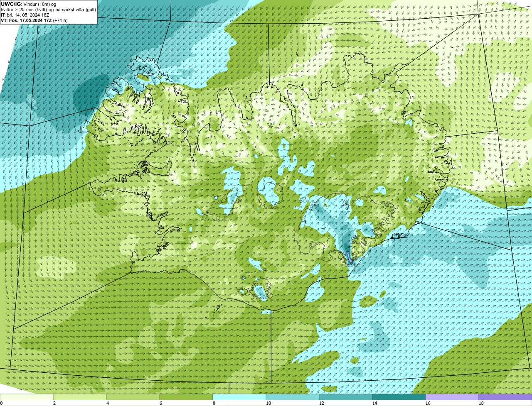Select the purple swatch right of 18
532x406 pixels.
click(505, 397)
